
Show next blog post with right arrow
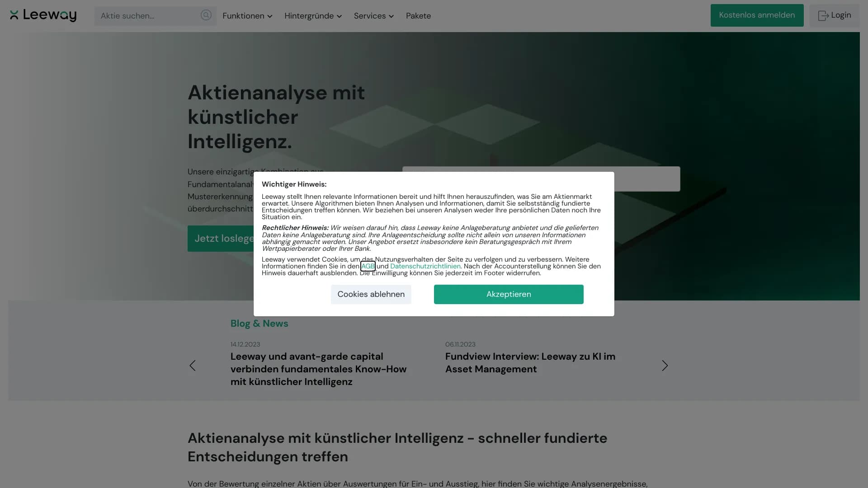665,366
